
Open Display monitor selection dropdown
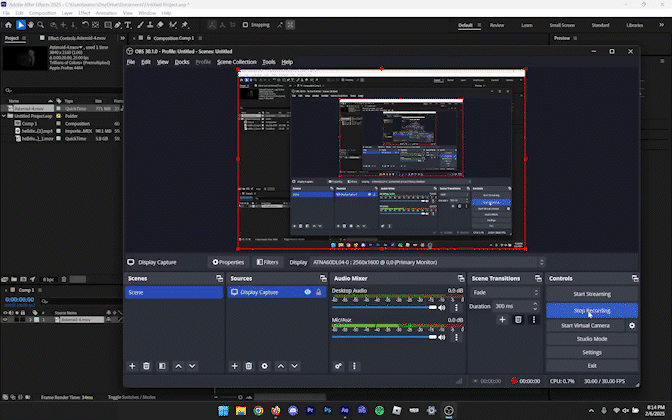coord(428,262)
